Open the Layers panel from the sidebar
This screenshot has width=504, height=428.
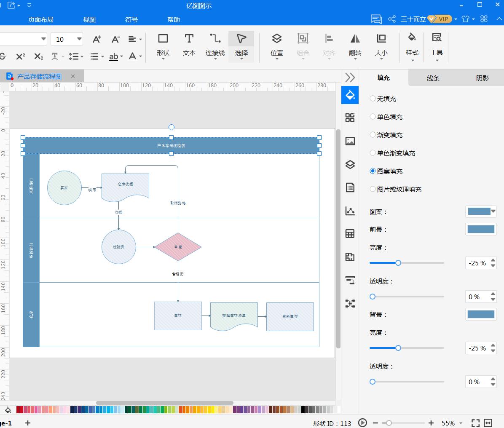(x=350, y=164)
